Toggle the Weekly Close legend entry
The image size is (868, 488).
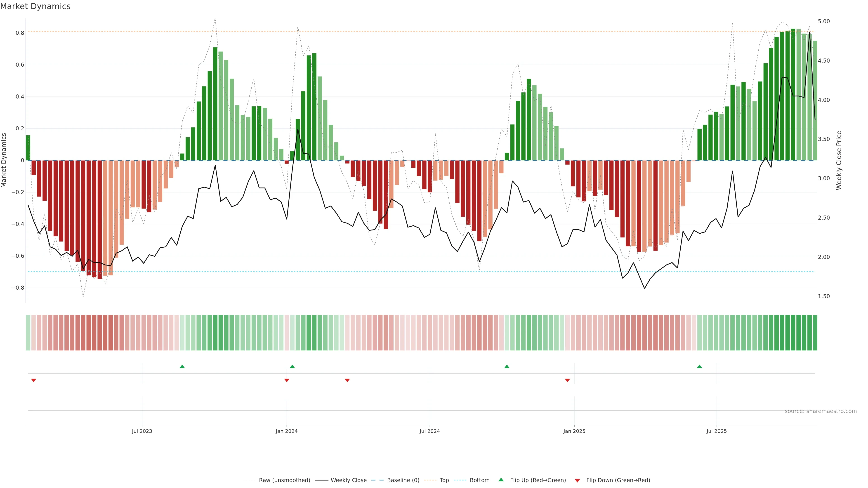click(348, 480)
